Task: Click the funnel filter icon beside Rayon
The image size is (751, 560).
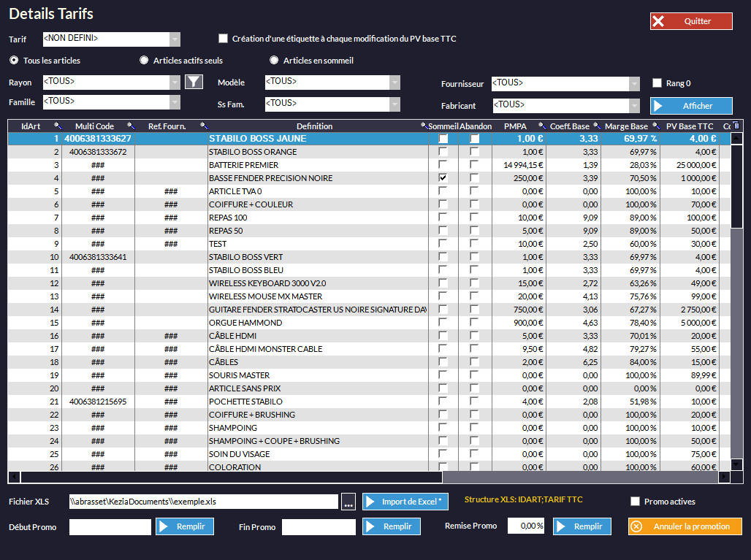Action: coord(194,82)
